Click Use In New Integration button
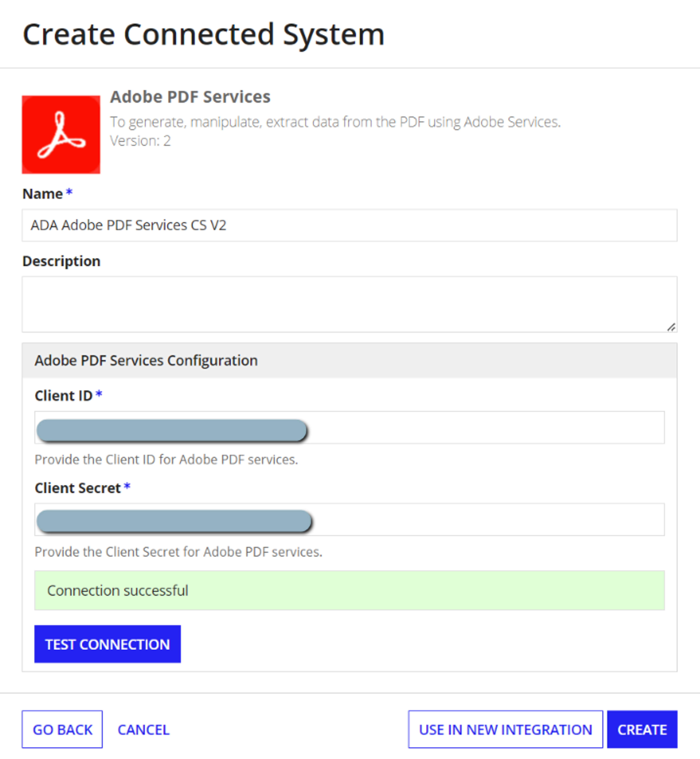This screenshot has width=700, height=759. coord(505,729)
